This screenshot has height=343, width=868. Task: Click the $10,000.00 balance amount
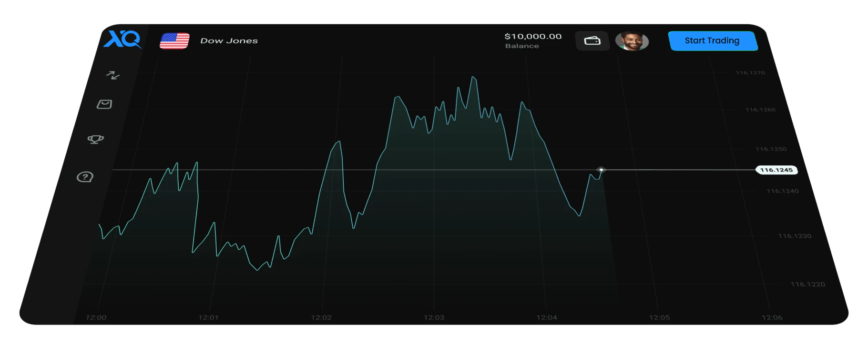pyautogui.click(x=533, y=36)
